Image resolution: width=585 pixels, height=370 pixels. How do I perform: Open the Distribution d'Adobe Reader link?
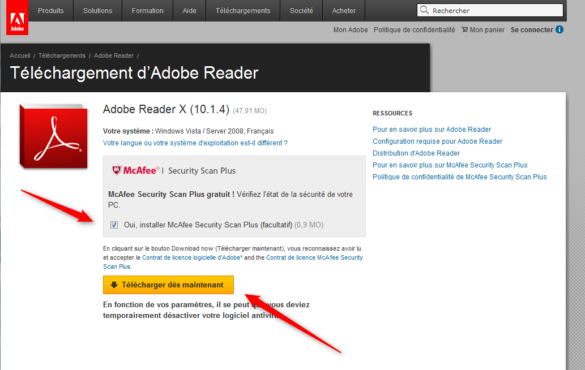416,153
